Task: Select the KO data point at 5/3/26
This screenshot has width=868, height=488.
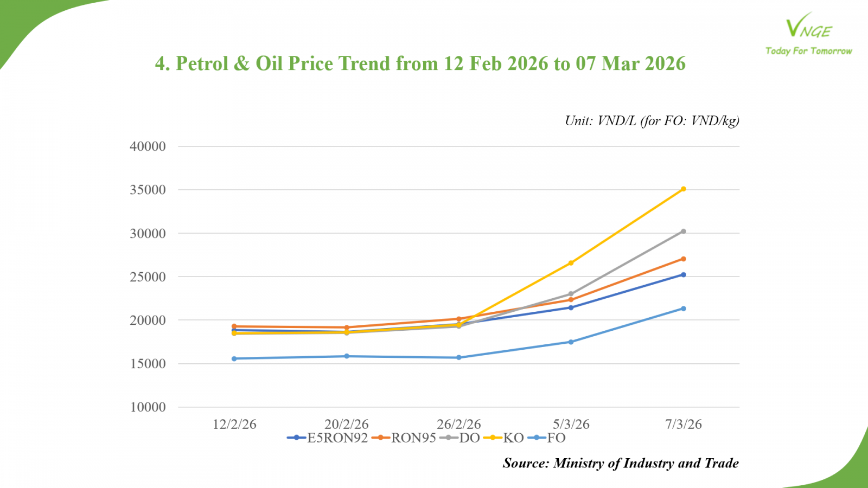Action: click(x=571, y=263)
